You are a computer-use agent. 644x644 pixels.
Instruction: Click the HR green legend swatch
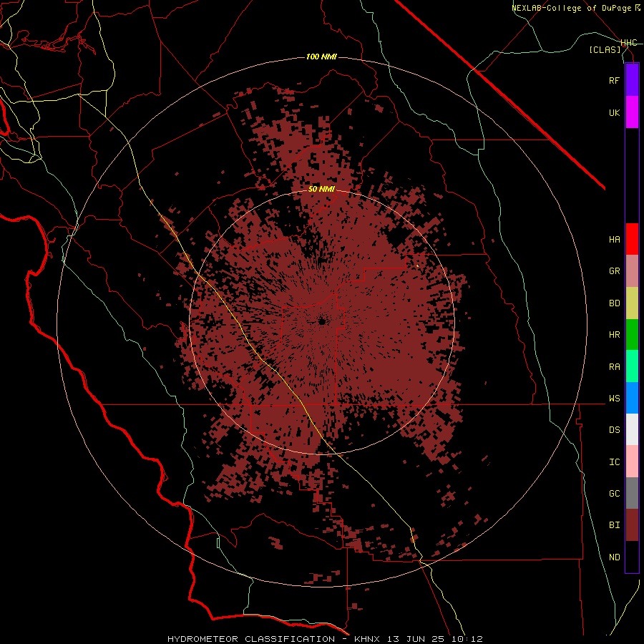632,335
